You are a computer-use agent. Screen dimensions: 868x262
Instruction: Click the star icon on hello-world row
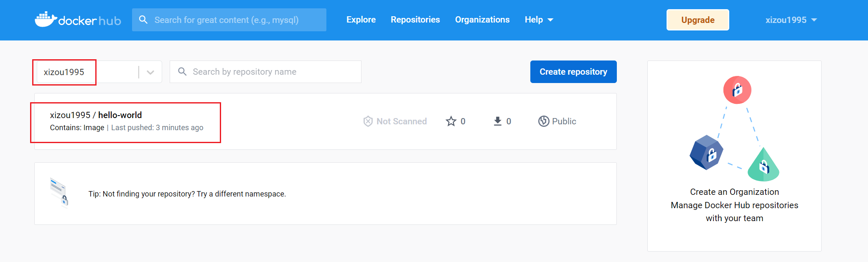(x=451, y=121)
